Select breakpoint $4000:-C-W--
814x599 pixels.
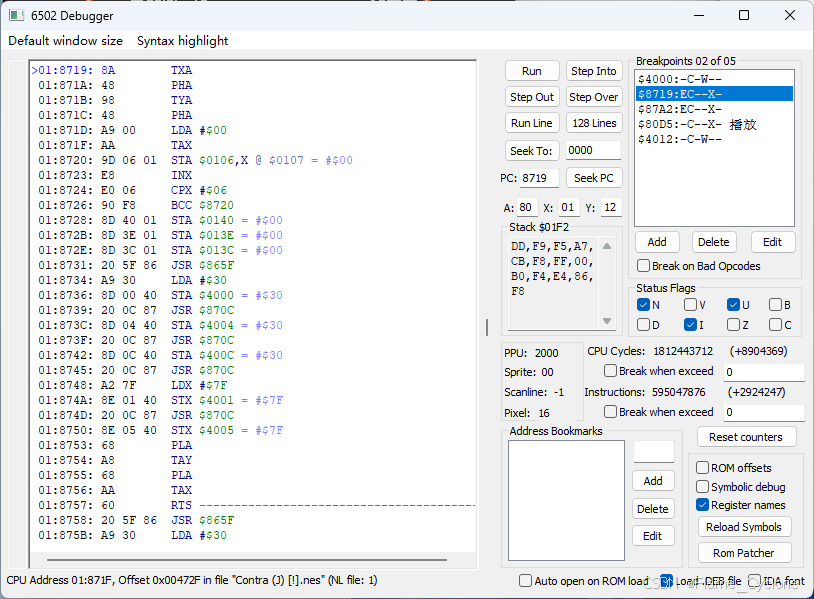pyautogui.click(x=714, y=79)
